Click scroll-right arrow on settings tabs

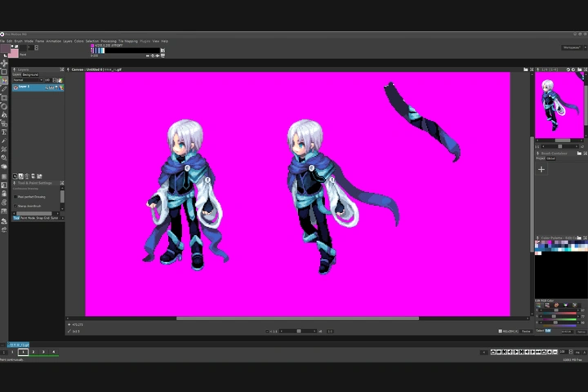[62, 218]
